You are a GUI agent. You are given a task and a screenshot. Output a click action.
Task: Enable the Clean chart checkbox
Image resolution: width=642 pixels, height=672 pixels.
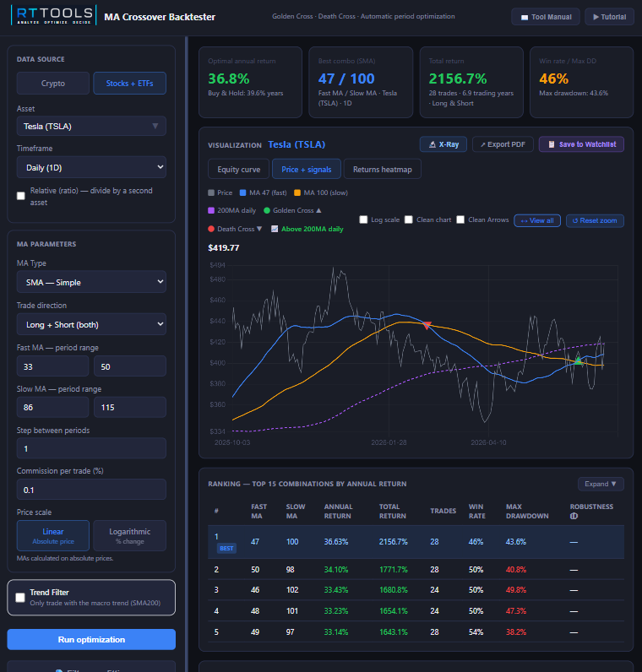click(x=409, y=219)
